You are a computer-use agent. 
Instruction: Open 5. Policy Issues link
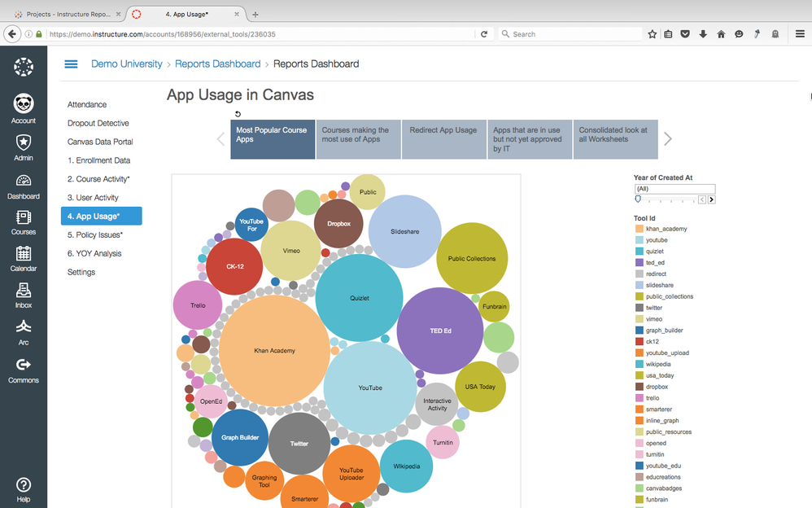(x=94, y=235)
